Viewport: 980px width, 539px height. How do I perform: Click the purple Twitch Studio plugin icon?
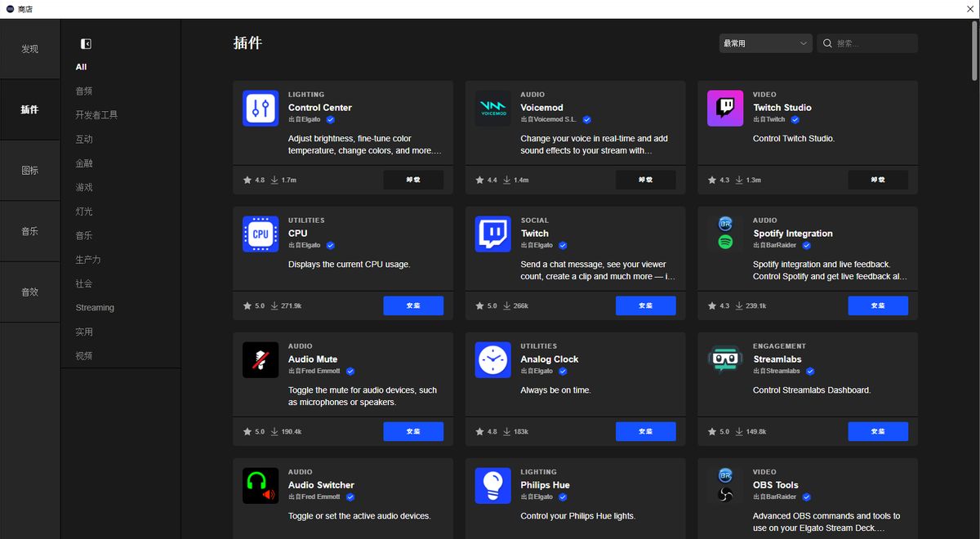pos(725,108)
